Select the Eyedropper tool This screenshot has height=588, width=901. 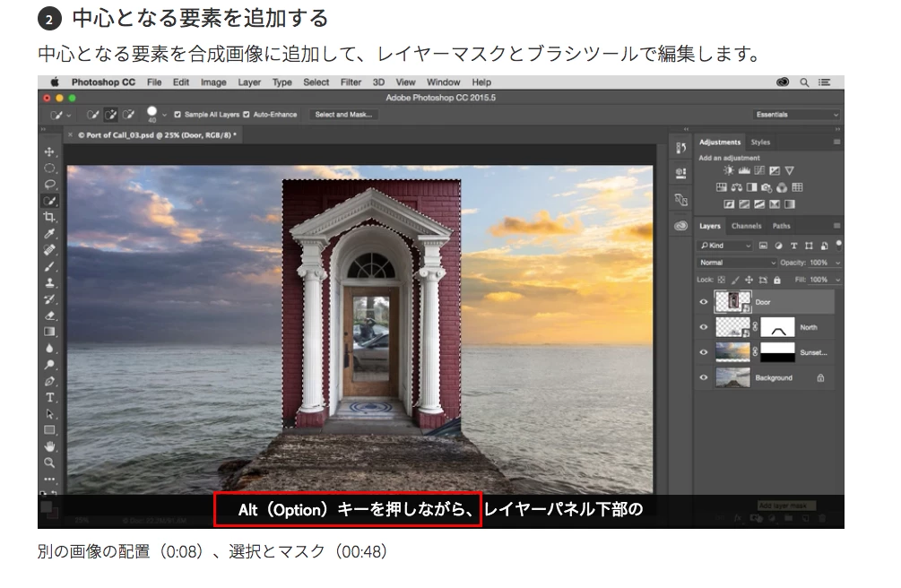point(50,233)
